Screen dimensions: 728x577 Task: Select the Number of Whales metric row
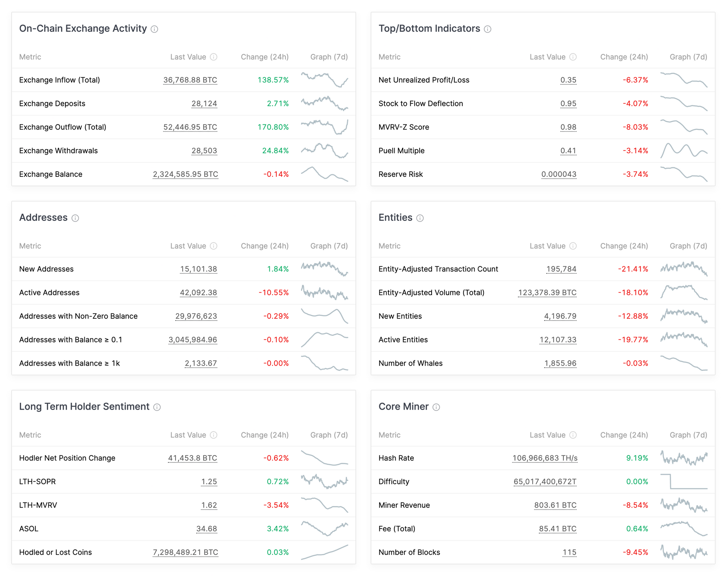click(410, 363)
